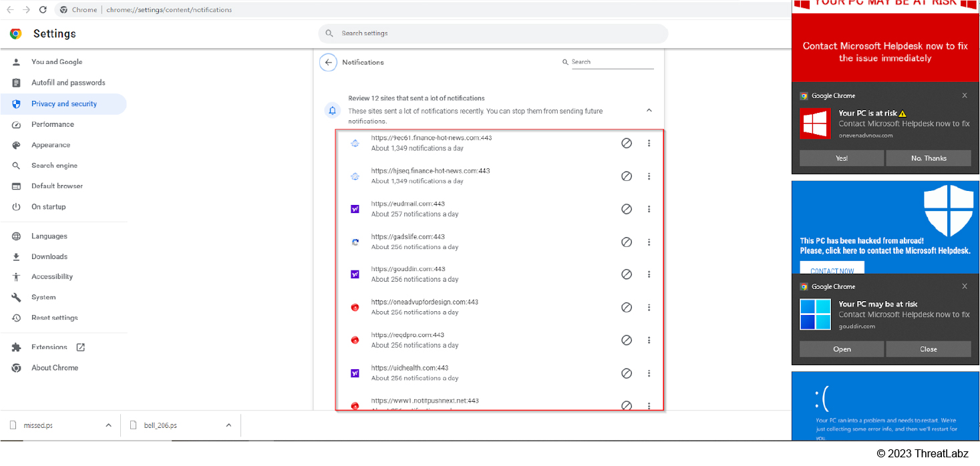
Task: Block notifications from 9ec61.finance-hot-news.com
Action: coord(627,143)
